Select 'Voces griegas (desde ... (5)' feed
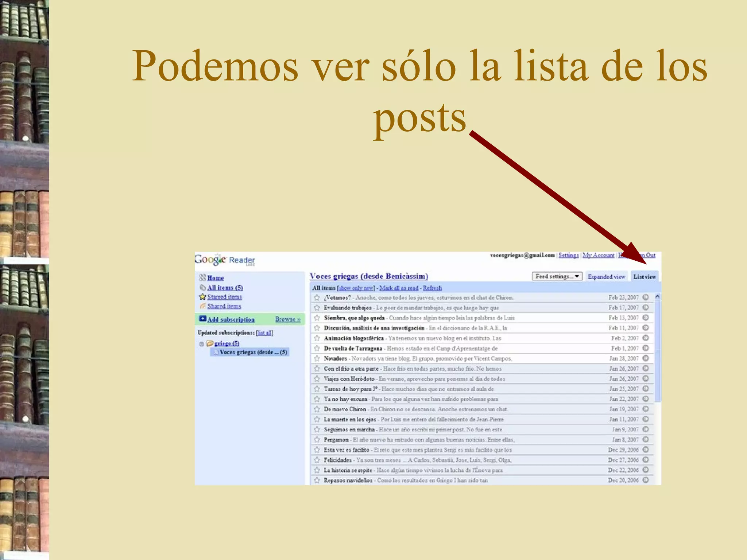The width and height of the screenshot is (747, 560). pyautogui.click(x=250, y=352)
